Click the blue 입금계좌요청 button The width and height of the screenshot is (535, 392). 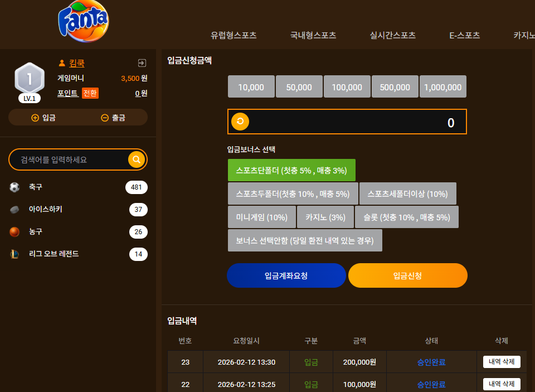pyautogui.click(x=286, y=275)
